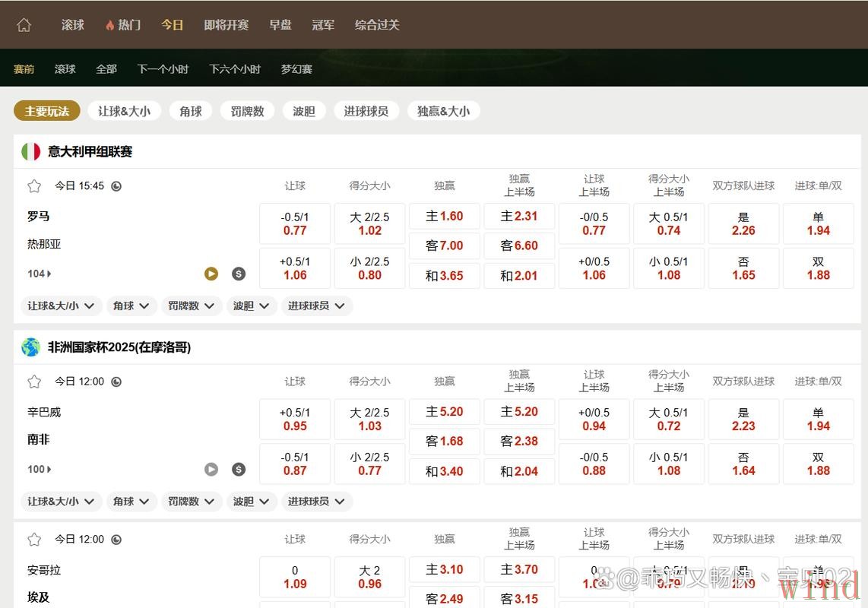Favorite the 辛巴威 vs 南非 match

pos(33,381)
